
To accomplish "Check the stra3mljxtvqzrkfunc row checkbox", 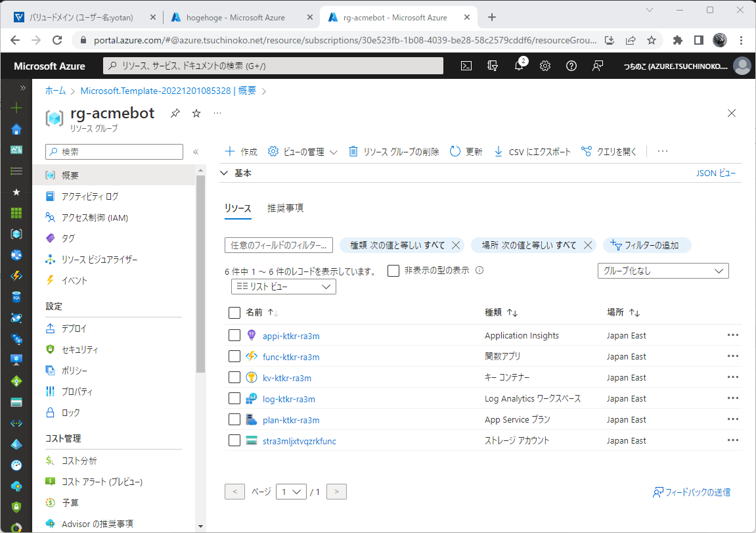I will 234,440.
